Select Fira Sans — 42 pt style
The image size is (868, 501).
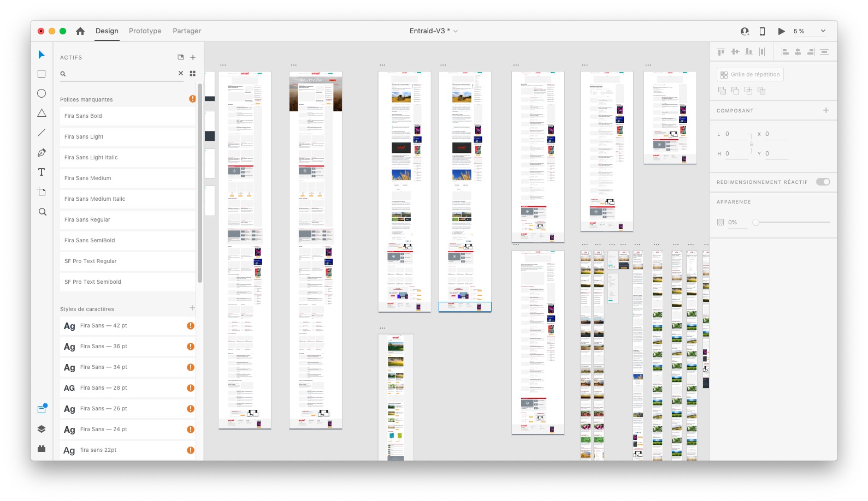(128, 326)
